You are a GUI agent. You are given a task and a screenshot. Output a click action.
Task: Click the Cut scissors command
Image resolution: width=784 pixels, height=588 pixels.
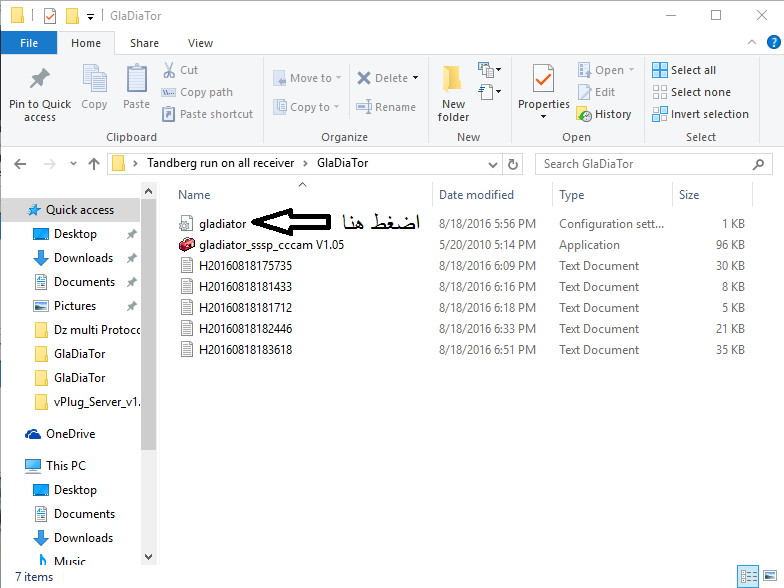180,70
